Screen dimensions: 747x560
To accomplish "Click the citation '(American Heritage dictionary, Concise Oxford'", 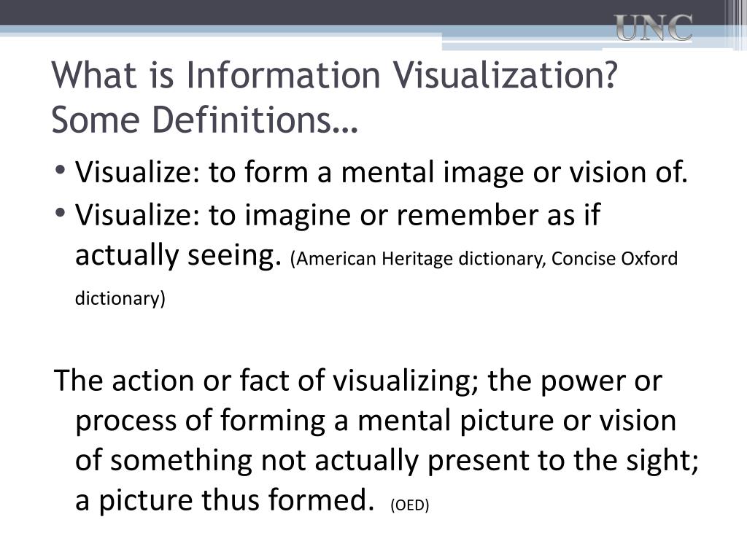I will [484, 259].
